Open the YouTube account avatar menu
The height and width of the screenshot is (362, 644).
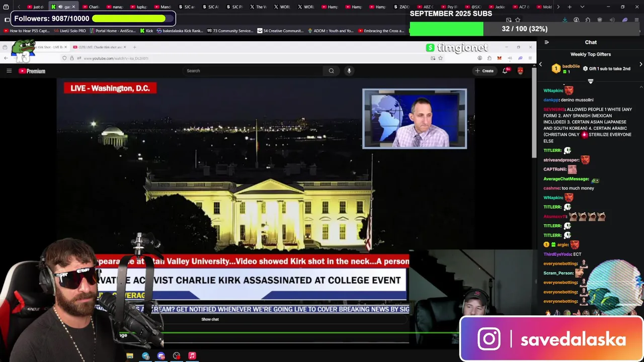point(520,71)
